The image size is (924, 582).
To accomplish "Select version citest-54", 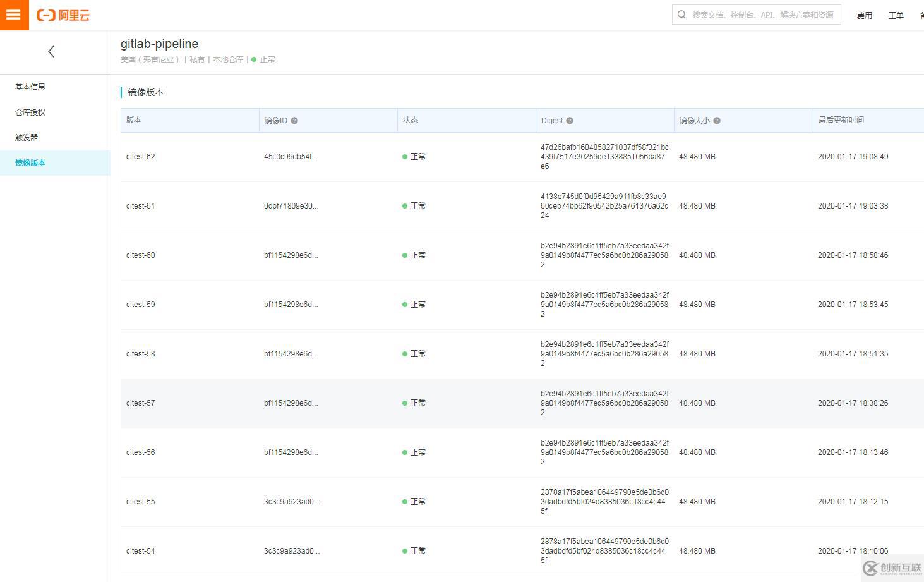I will 140,551.
